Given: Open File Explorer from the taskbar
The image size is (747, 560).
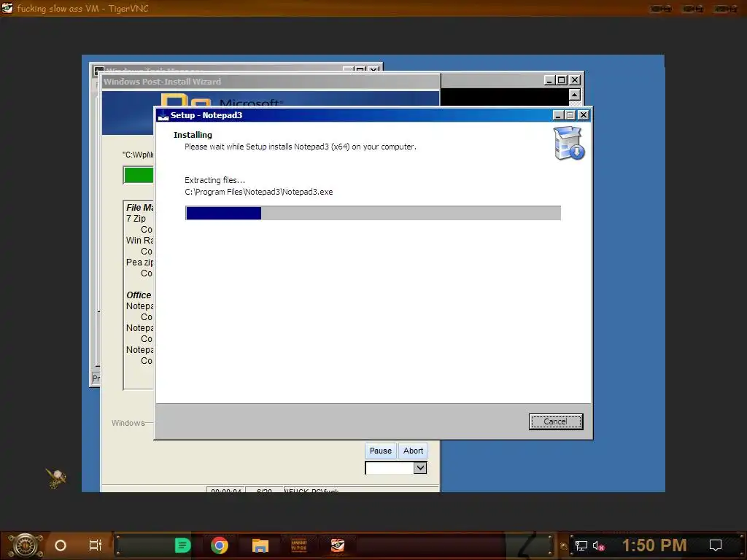Looking at the screenshot, I should click(x=260, y=545).
